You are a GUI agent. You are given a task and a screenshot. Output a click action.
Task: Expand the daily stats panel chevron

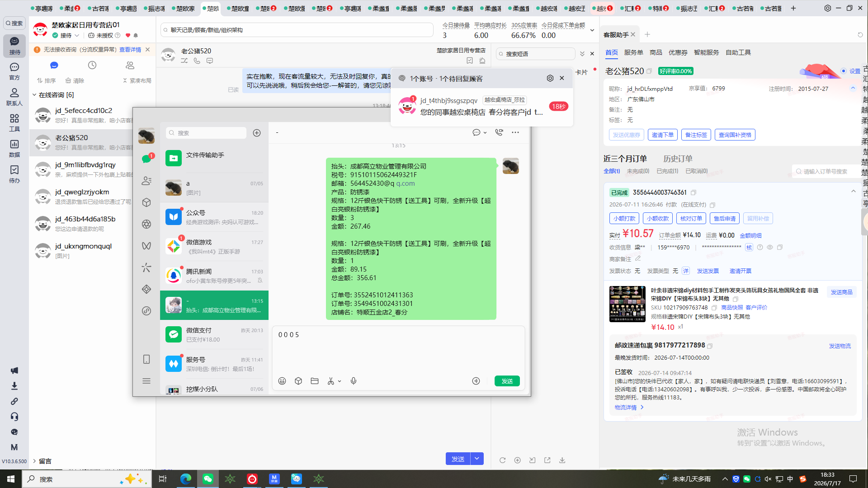(592, 30)
